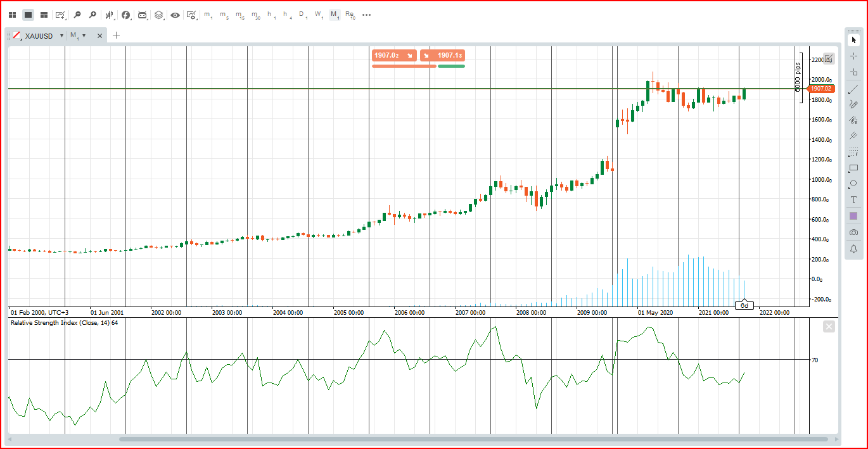Click the 5000 pips scale indicator

coord(798,77)
